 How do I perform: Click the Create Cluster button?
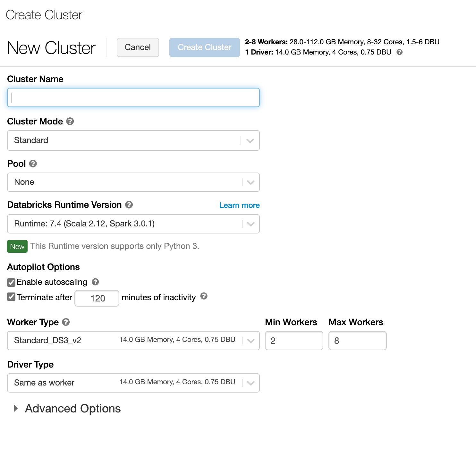pyautogui.click(x=205, y=47)
